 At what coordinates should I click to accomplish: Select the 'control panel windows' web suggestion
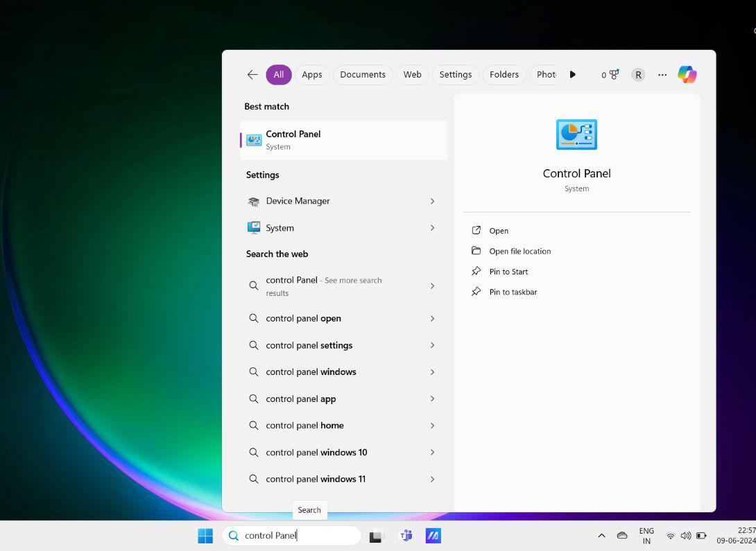point(343,372)
